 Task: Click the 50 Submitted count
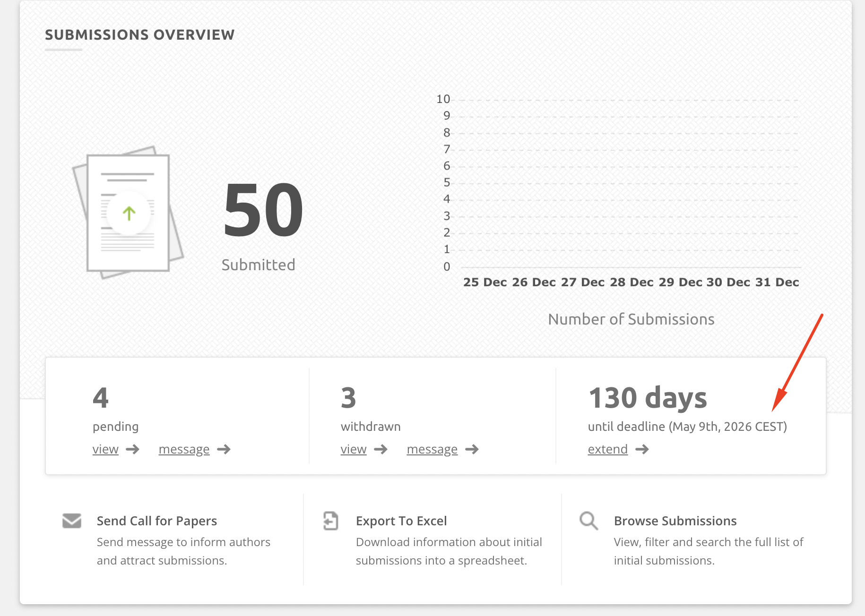[263, 210]
